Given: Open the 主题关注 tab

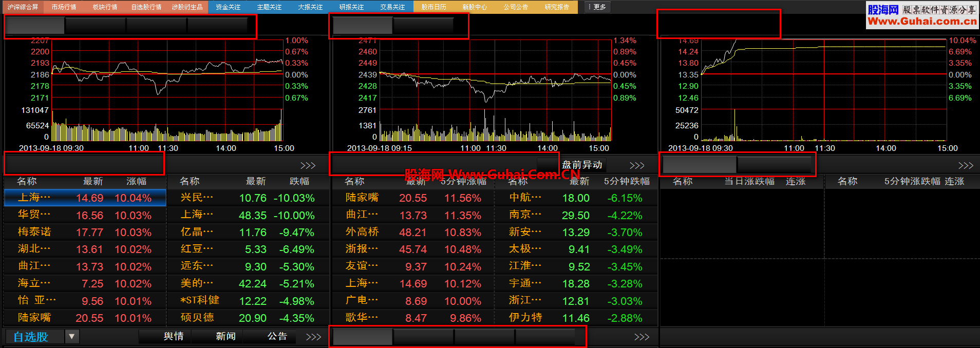Looking at the screenshot, I should coord(269,7).
